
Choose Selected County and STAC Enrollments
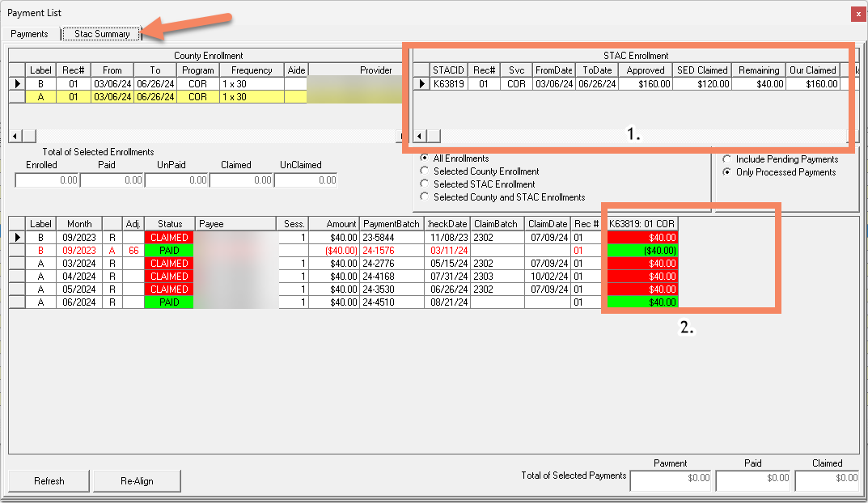pos(425,197)
